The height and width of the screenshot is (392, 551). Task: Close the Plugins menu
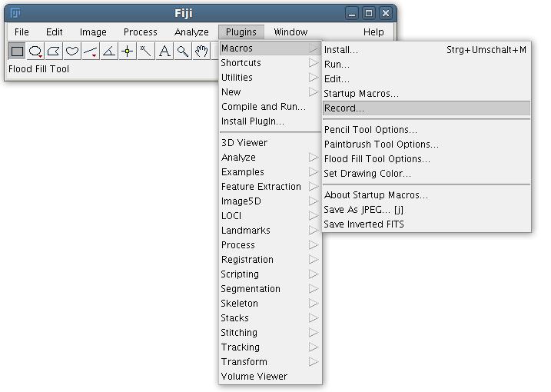point(241,32)
